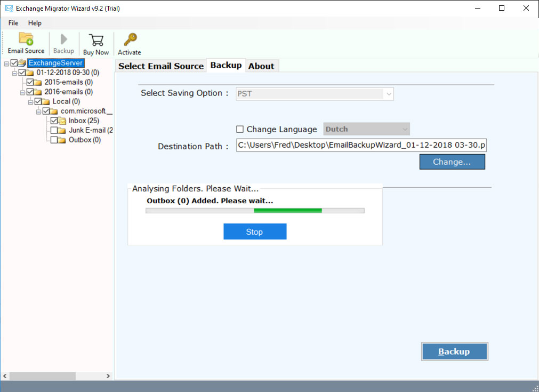Collapse the ExchangeServer tree node
The image size is (539, 392).
coord(6,63)
